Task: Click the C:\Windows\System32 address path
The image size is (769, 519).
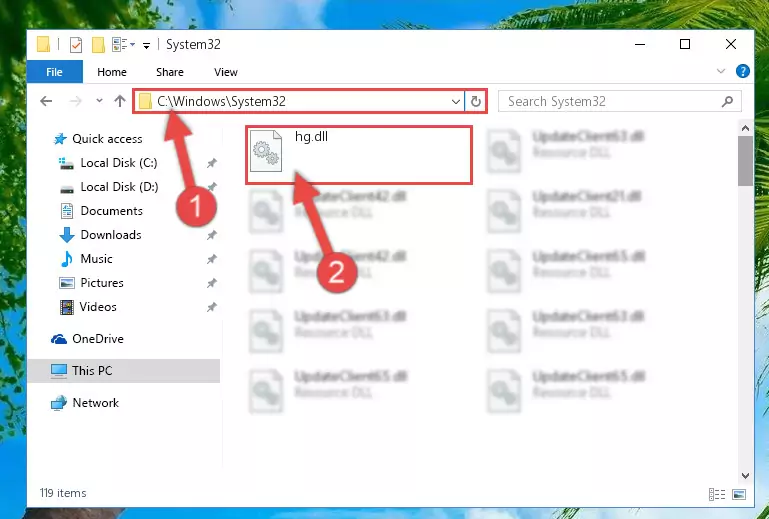Action: (221, 101)
